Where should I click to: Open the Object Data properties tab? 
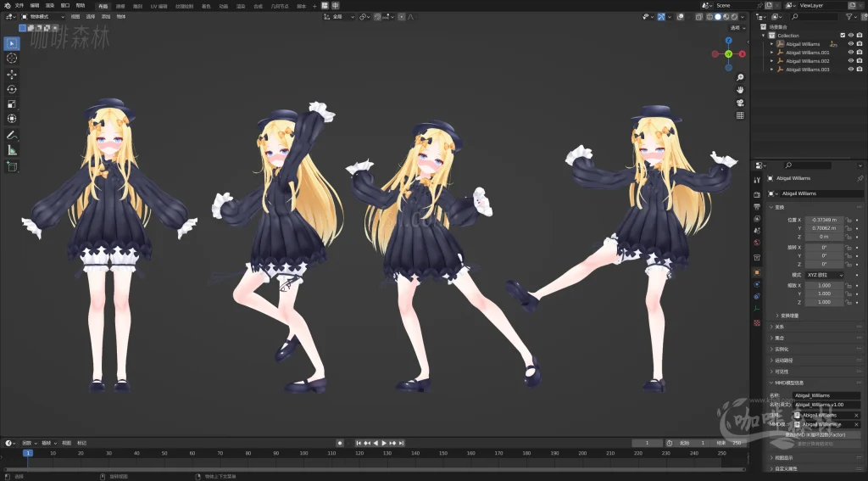tap(757, 309)
